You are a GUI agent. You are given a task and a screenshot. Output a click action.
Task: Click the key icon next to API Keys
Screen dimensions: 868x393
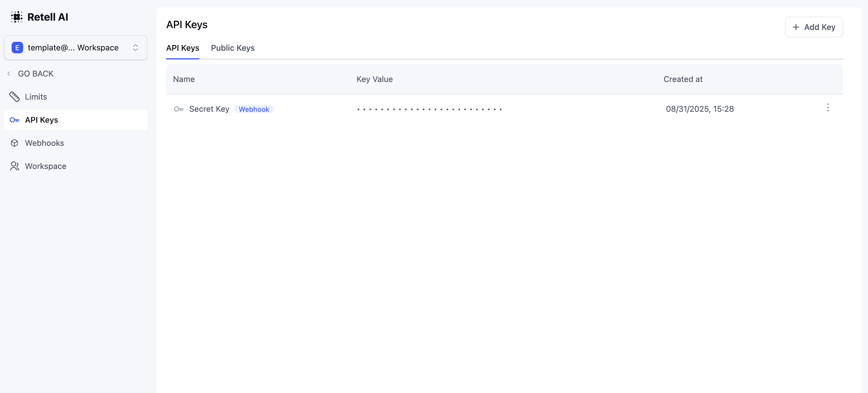pos(15,120)
